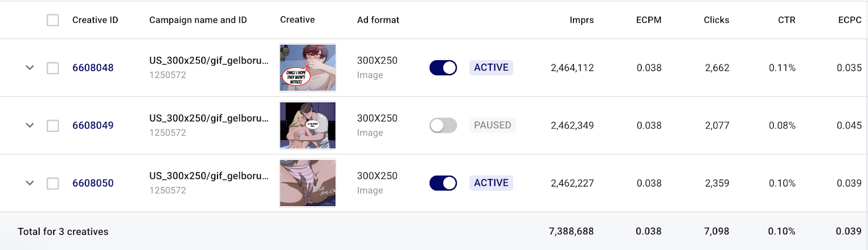Viewport: 868px width, 250px height.
Task: Preview the thumbnail image of creative 6608048
Action: pos(308,68)
